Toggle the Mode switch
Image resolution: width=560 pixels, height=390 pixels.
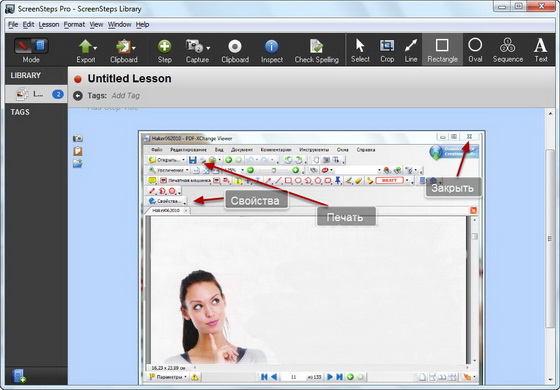31,46
